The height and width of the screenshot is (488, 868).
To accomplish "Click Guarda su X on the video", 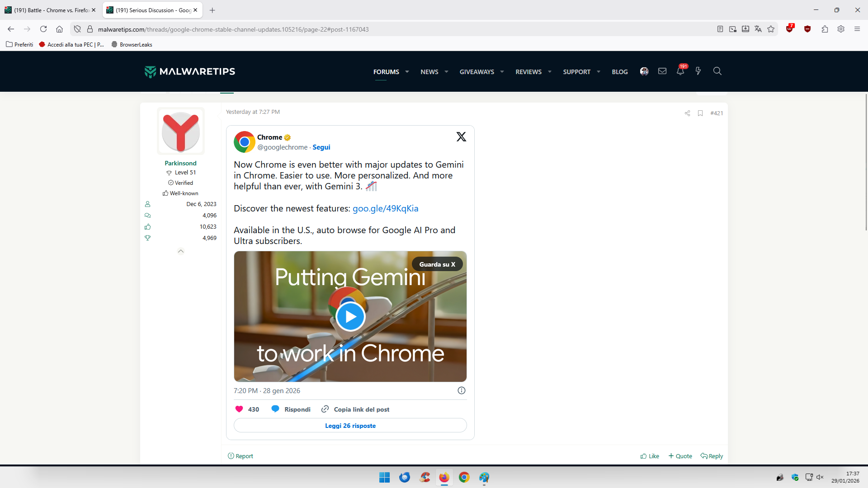I will [437, 264].
